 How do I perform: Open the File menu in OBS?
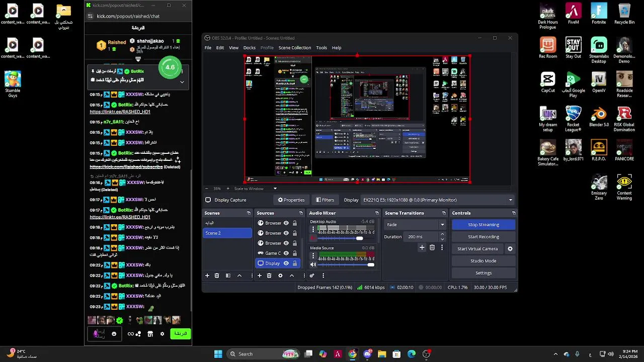208,48
